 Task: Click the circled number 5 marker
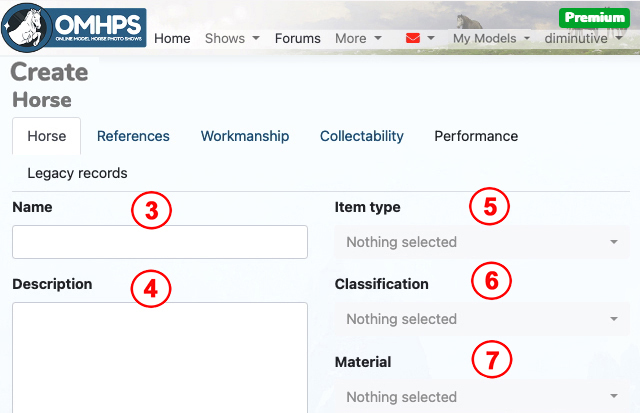point(490,207)
